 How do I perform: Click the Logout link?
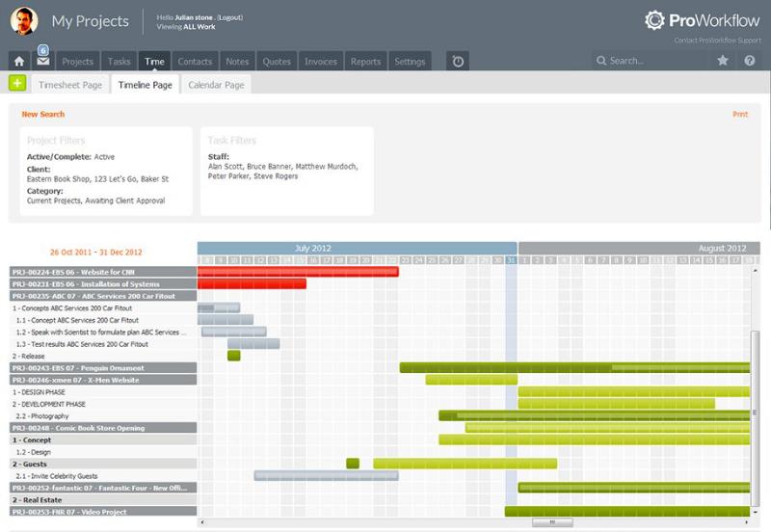[230, 17]
